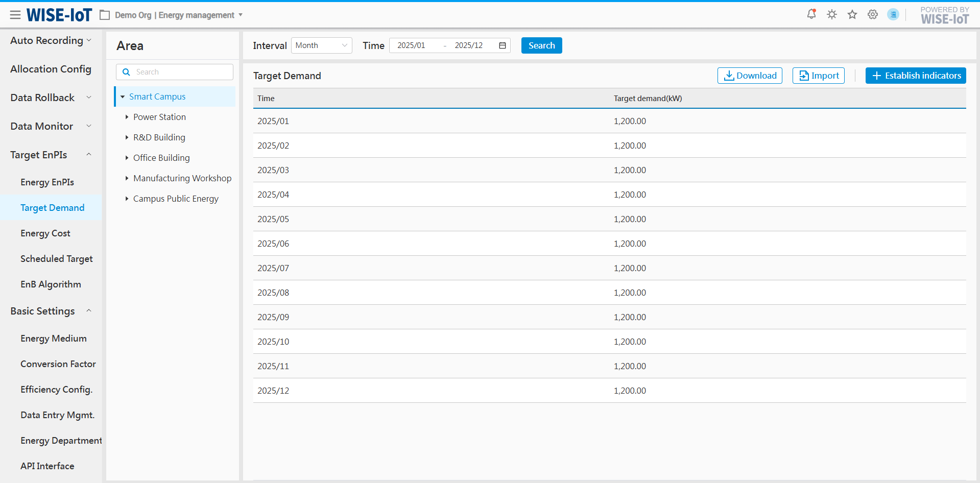The image size is (980, 483).
Task: Open the calendar icon in Time field
Action: coord(503,45)
